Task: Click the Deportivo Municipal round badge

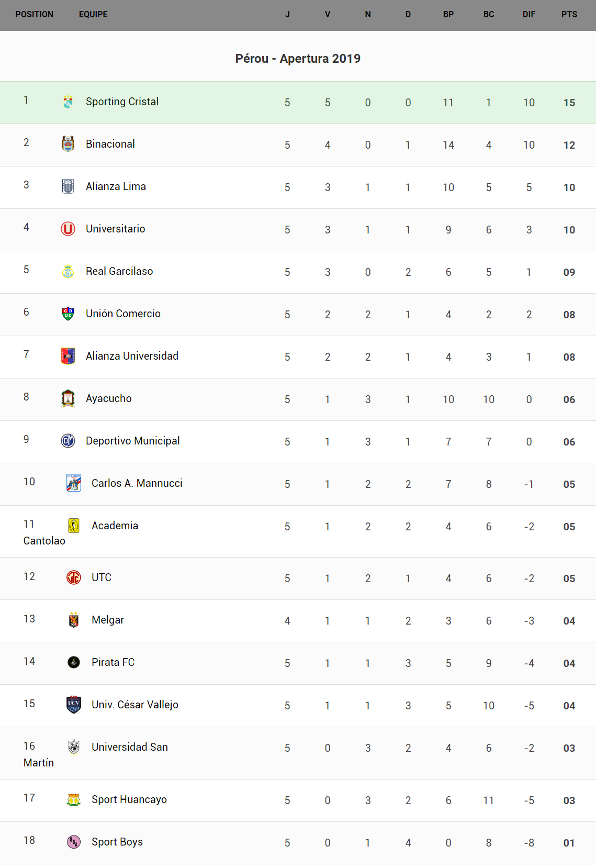Action: coord(68,441)
